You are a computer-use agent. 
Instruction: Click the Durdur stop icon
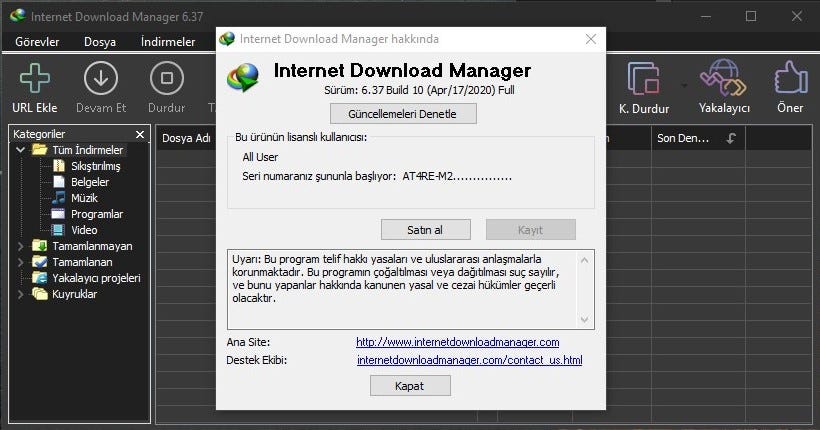166,78
